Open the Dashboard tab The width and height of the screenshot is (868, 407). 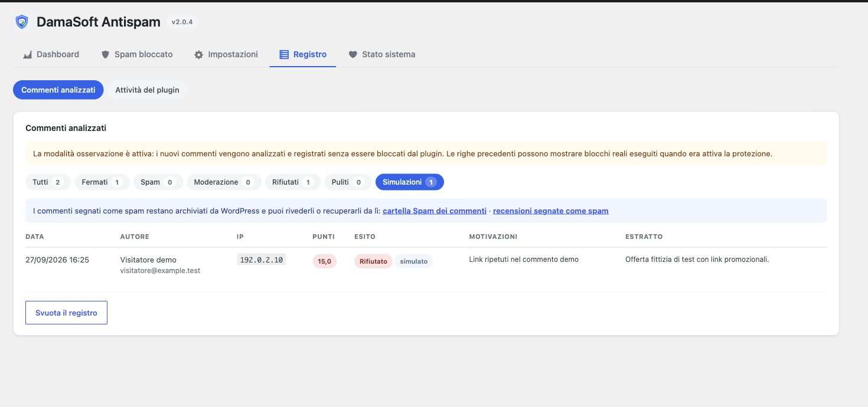[x=51, y=54]
